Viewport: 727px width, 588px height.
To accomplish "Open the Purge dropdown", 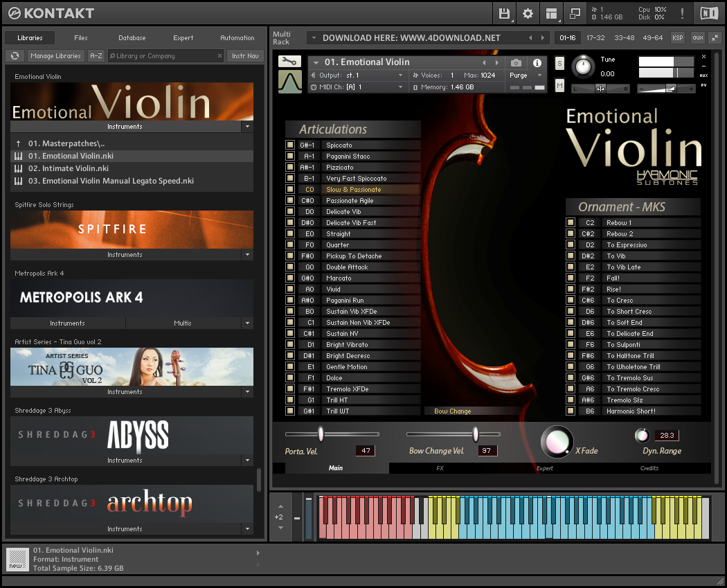I will point(539,75).
